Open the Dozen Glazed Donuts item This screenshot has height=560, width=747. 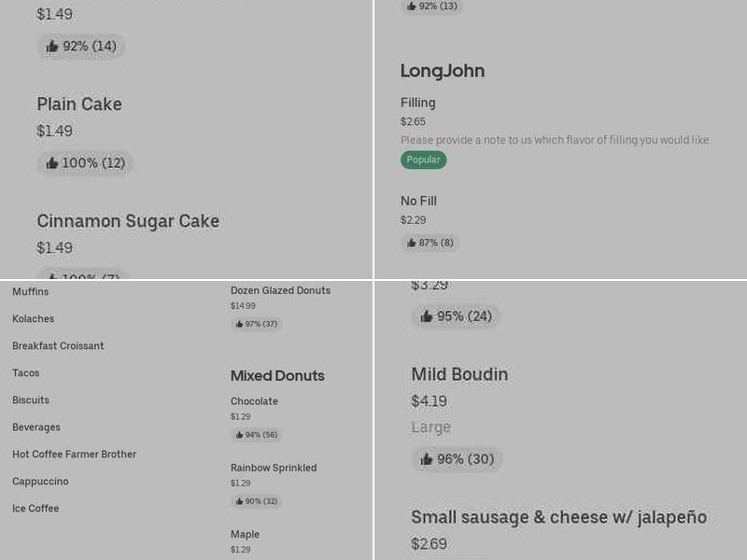point(281,290)
